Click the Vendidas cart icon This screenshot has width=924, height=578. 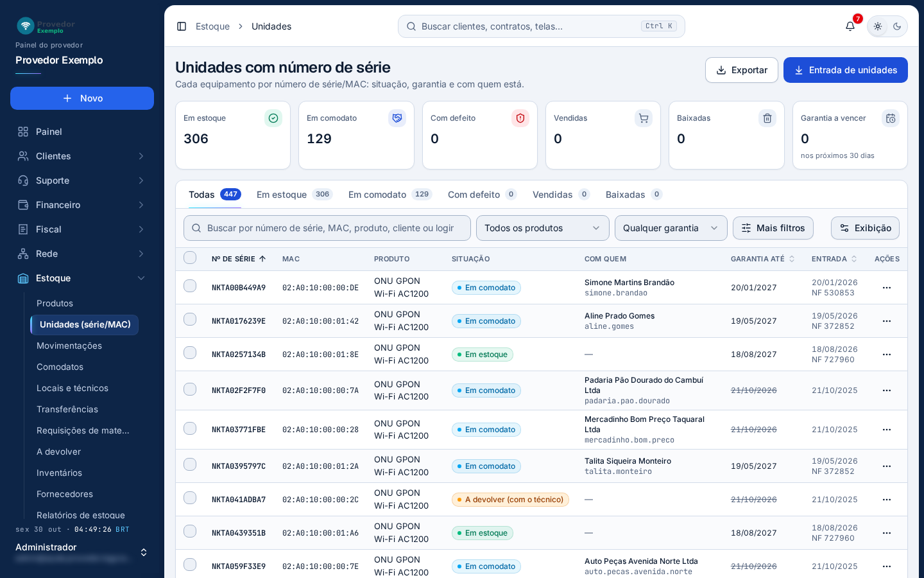coord(644,118)
